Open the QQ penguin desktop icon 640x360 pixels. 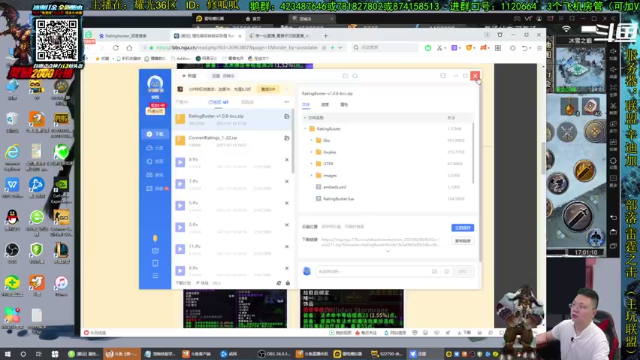tap(12, 220)
